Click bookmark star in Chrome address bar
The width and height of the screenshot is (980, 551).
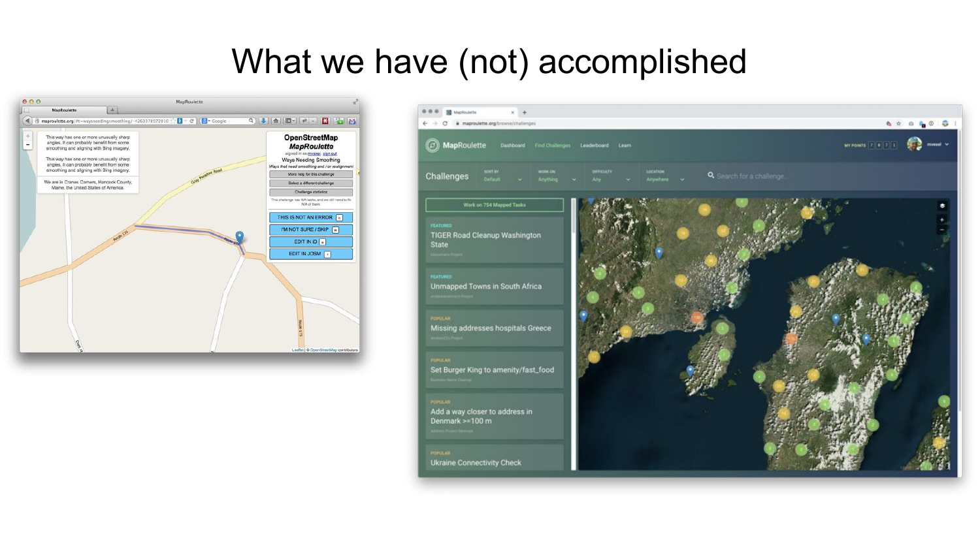[899, 123]
